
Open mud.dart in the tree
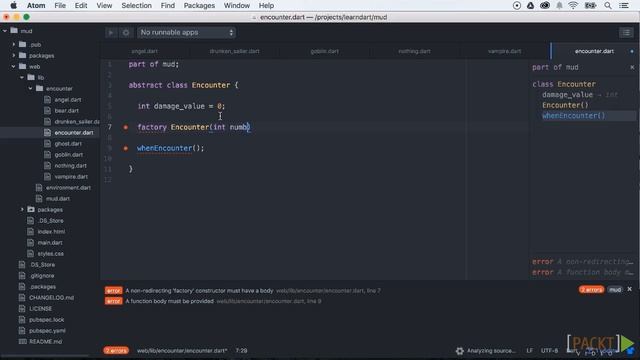(x=58, y=199)
